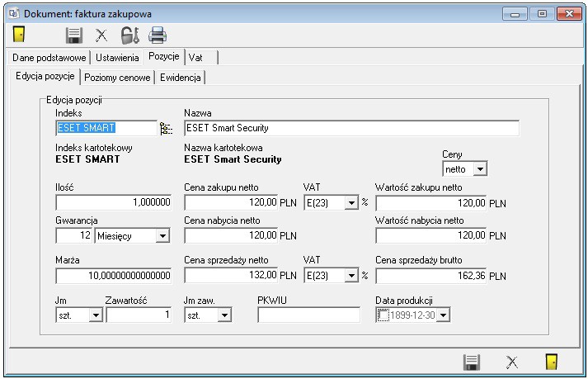Expand VAT dropdown next to Cena zakupu netto
The height and width of the screenshot is (379, 588).
(x=351, y=203)
